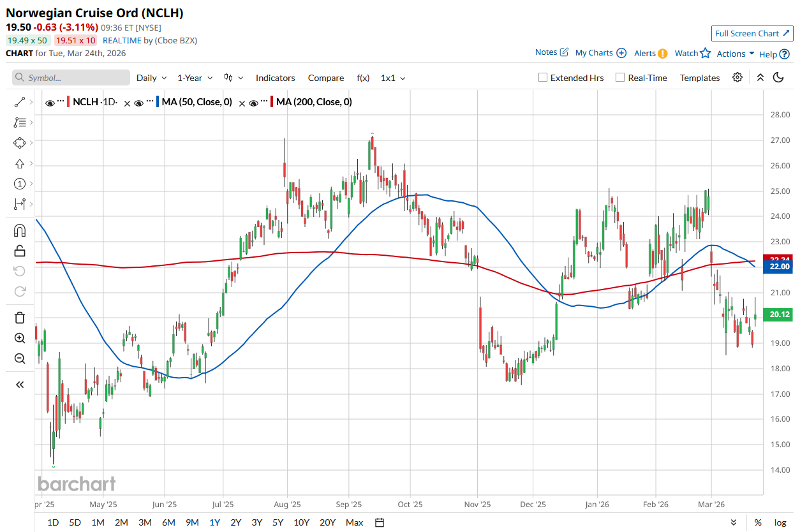The image size is (800, 532).
Task: Click the trash delete drawings icon
Action: (x=20, y=318)
